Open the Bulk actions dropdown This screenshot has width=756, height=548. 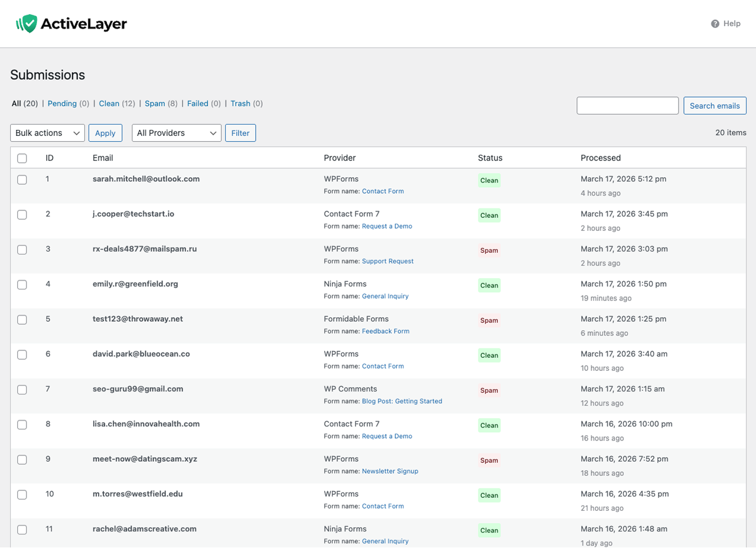pyautogui.click(x=47, y=133)
